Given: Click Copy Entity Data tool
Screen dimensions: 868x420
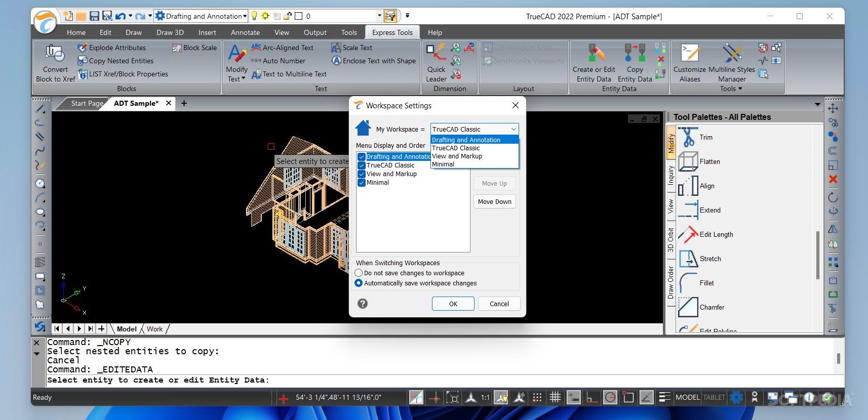Looking at the screenshot, I should (635, 63).
